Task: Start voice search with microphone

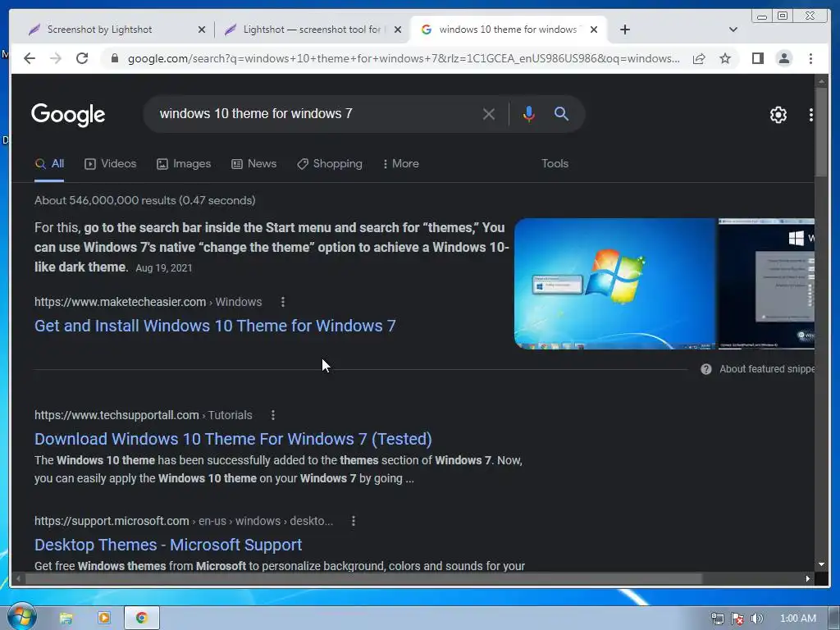Action: point(529,114)
